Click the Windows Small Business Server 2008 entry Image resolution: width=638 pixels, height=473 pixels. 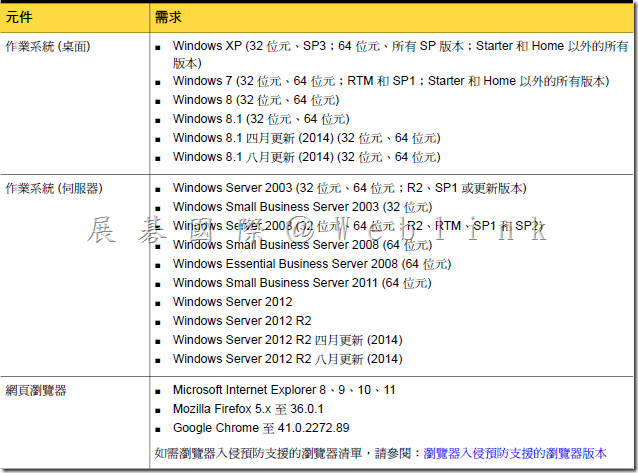click(x=302, y=245)
